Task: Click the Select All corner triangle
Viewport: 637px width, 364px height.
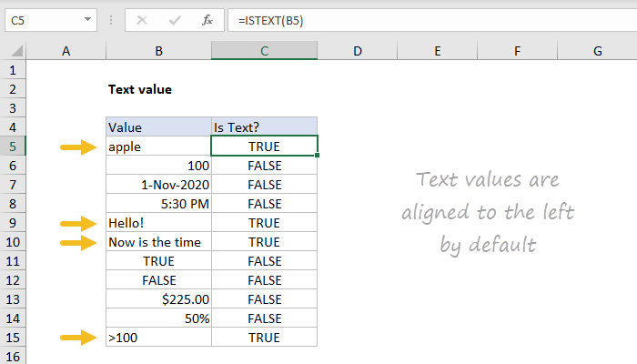Action: pyautogui.click(x=16, y=51)
